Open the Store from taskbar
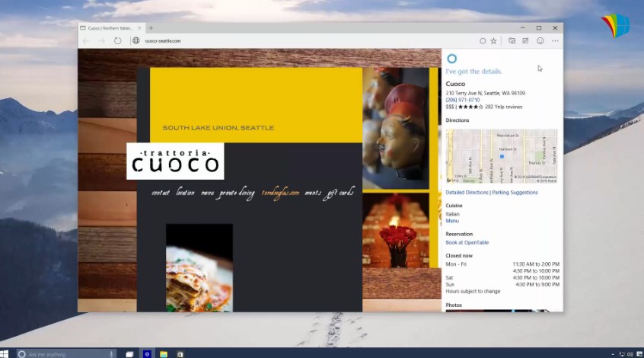The width and height of the screenshot is (644, 358). pos(180,354)
